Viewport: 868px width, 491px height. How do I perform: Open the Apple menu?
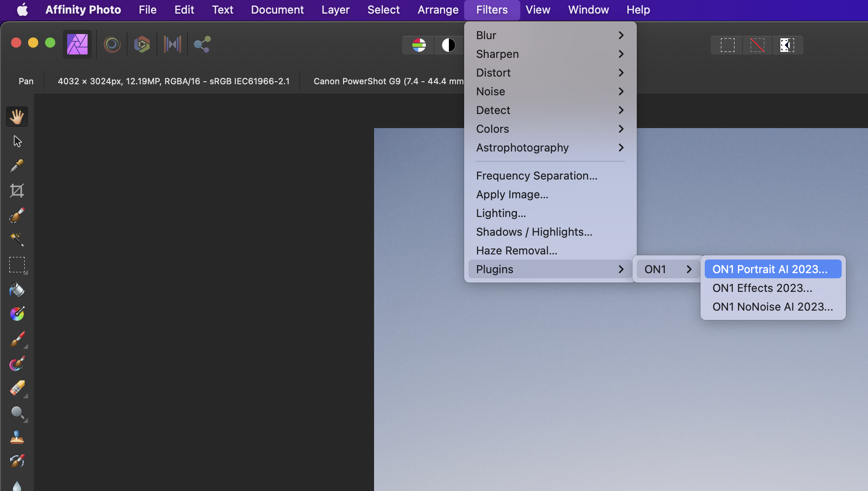(x=23, y=10)
